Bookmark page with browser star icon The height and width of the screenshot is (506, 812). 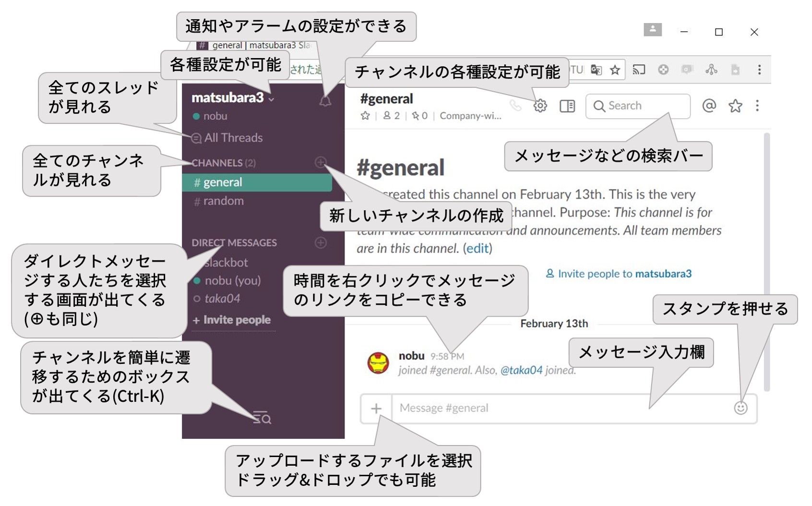[x=615, y=70]
